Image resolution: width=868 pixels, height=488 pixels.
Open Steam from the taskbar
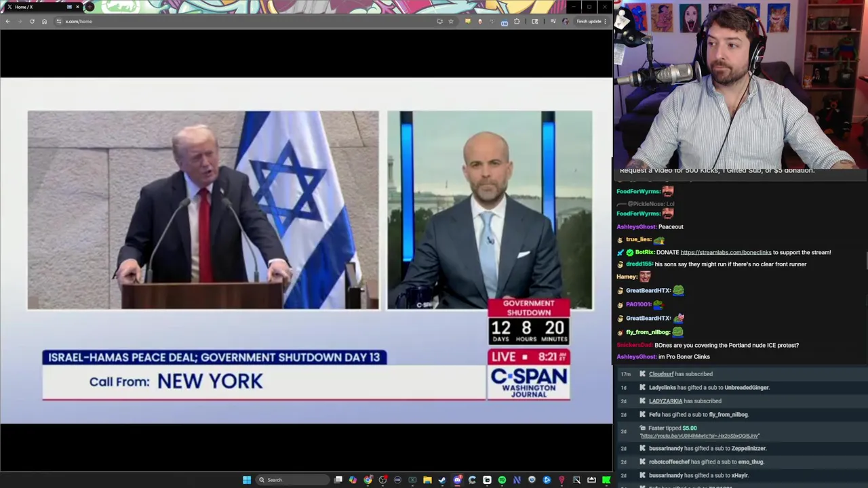[x=442, y=480]
